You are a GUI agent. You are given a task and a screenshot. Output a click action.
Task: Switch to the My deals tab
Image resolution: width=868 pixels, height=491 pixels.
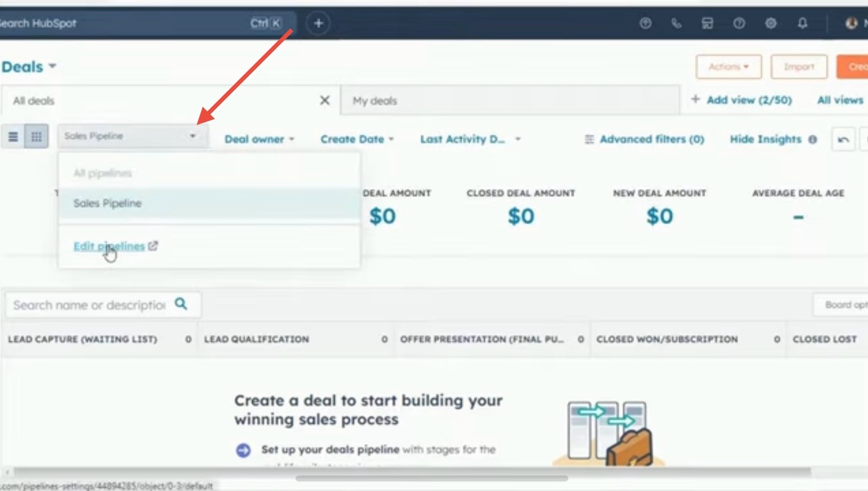pyautogui.click(x=375, y=101)
